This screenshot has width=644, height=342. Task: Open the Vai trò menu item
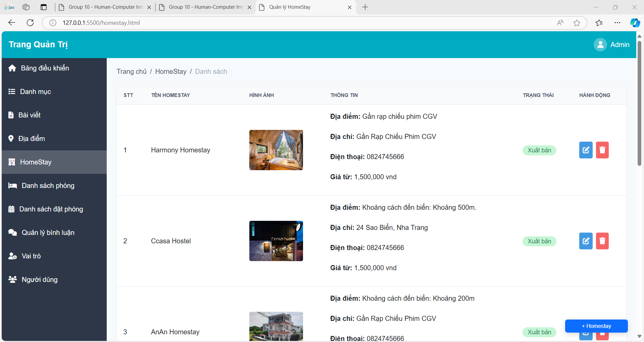pyautogui.click(x=54, y=256)
